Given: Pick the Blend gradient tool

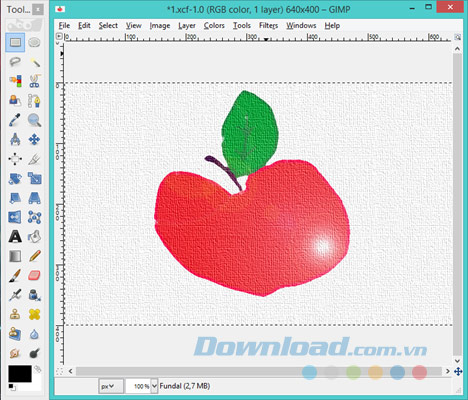Looking at the screenshot, I should pos(15,256).
